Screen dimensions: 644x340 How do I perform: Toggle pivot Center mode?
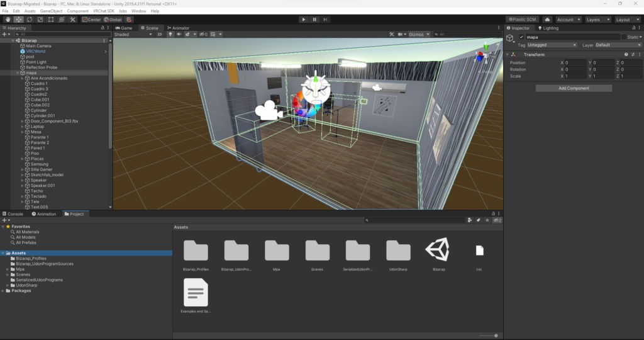91,20
